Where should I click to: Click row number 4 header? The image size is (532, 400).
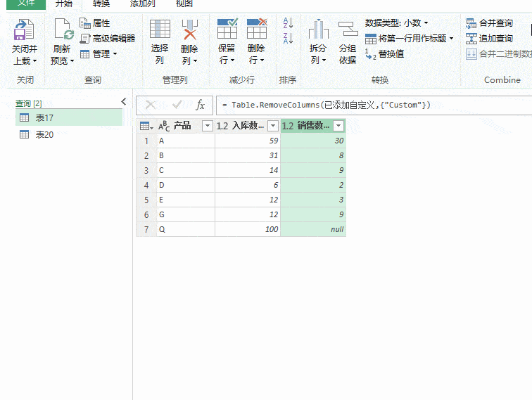[x=146, y=185]
